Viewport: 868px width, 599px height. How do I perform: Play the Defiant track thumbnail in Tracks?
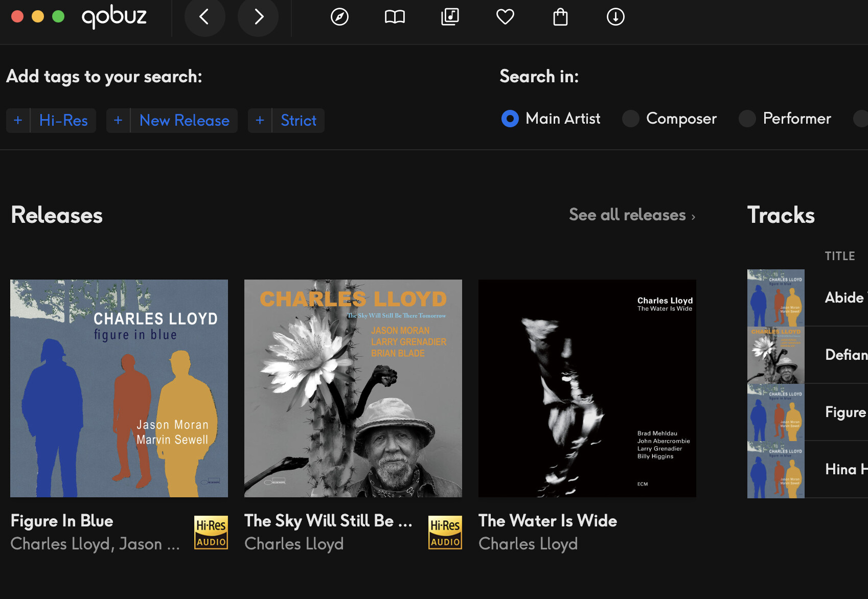775,355
